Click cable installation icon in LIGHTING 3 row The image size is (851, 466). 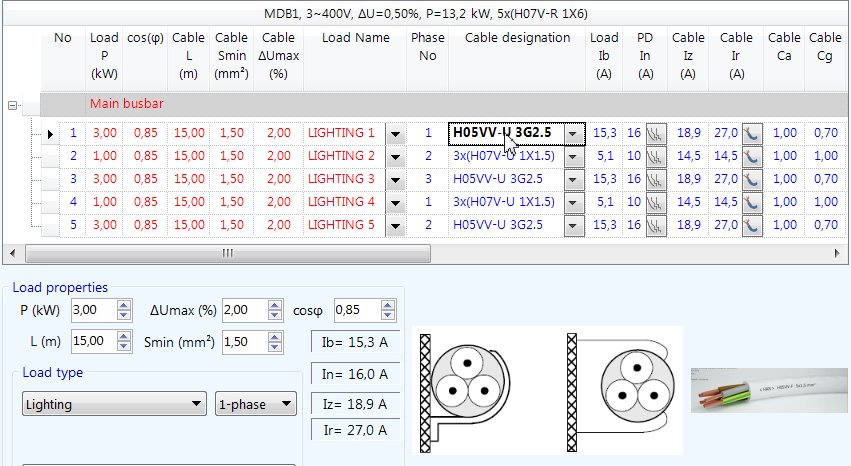(752, 180)
